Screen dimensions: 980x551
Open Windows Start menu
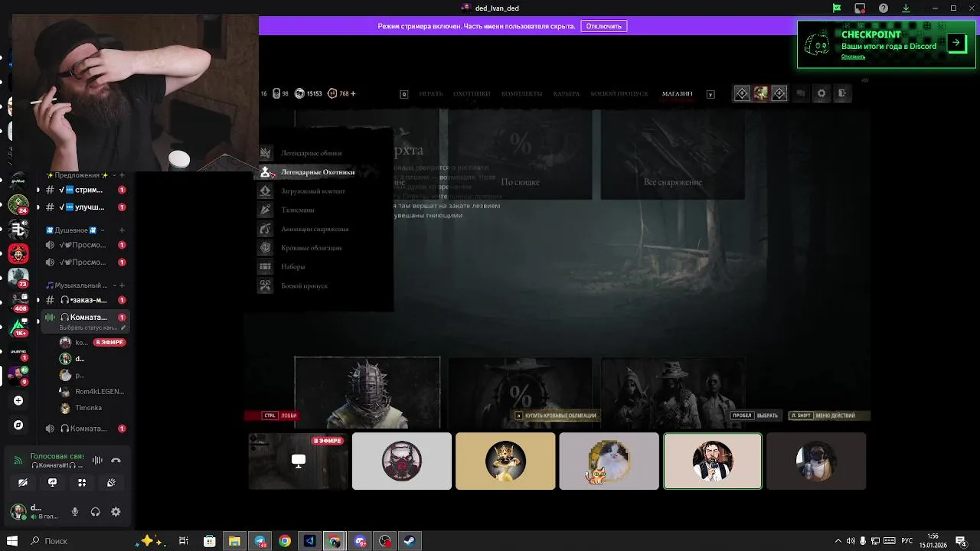tap(12, 541)
